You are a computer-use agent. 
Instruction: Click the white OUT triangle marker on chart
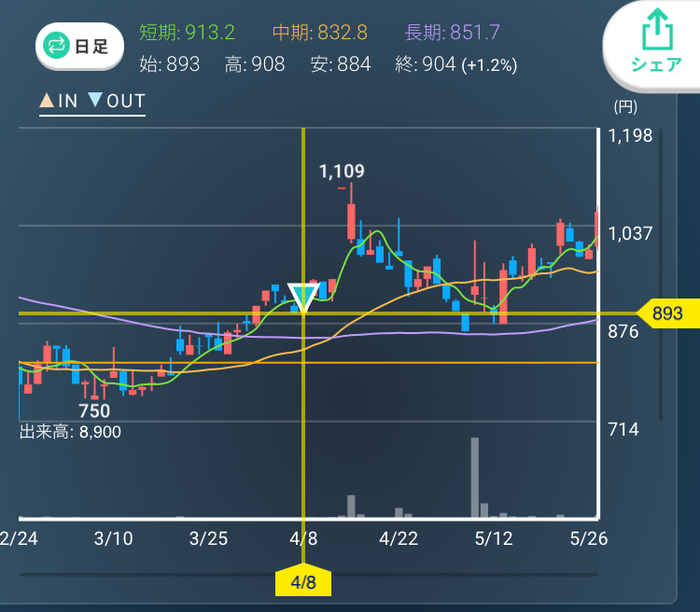[x=302, y=298]
